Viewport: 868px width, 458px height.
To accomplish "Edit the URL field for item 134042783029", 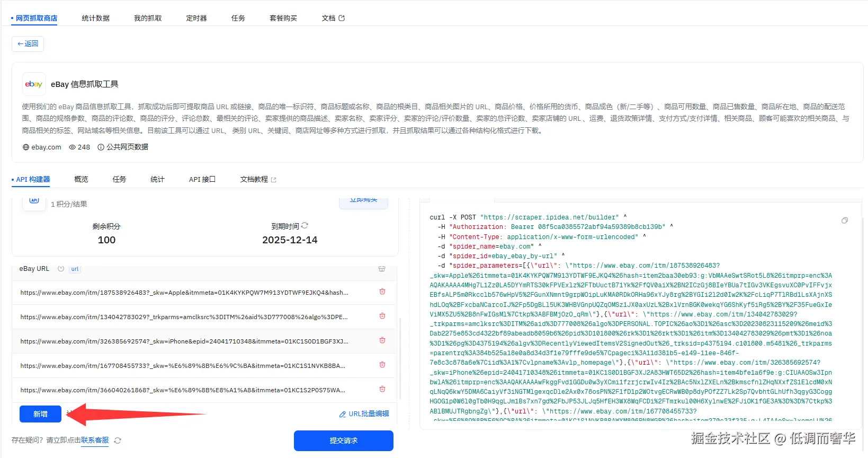I will (184, 317).
